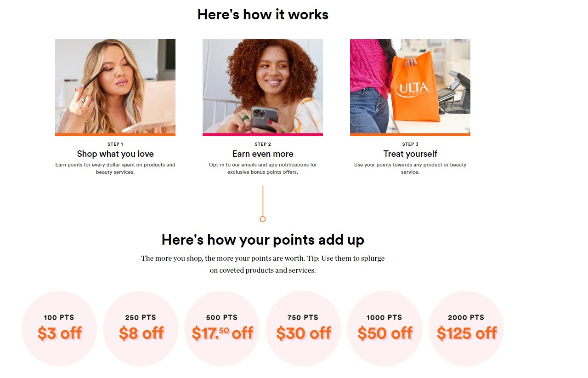Viewport: 588px width, 378px height.
Task: Click the orange circle connector marker
Action: coord(263,219)
